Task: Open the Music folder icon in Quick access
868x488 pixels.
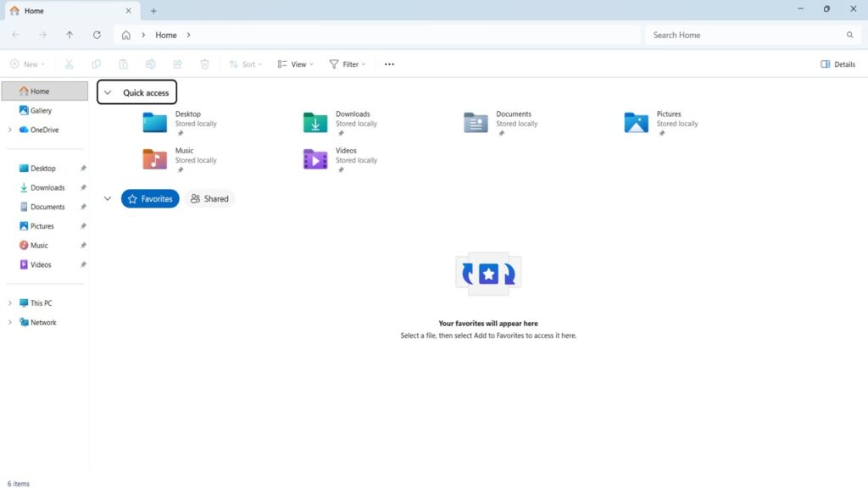Action: coord(154,159)
